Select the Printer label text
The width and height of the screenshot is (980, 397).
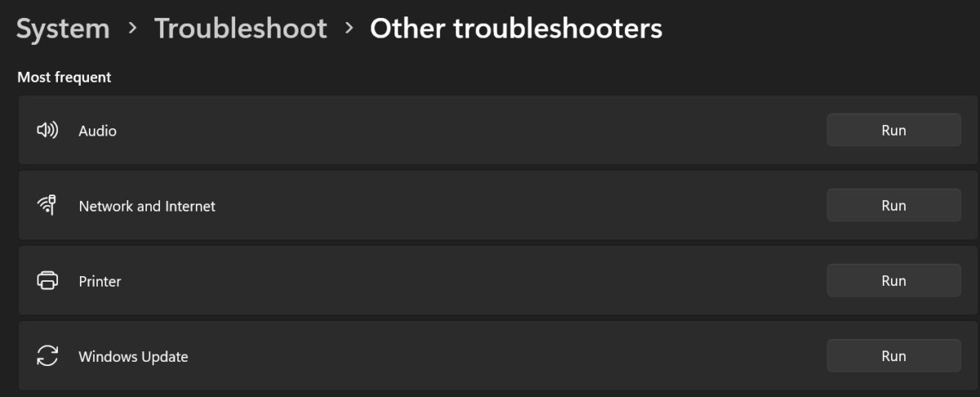[x=100, y=281]
